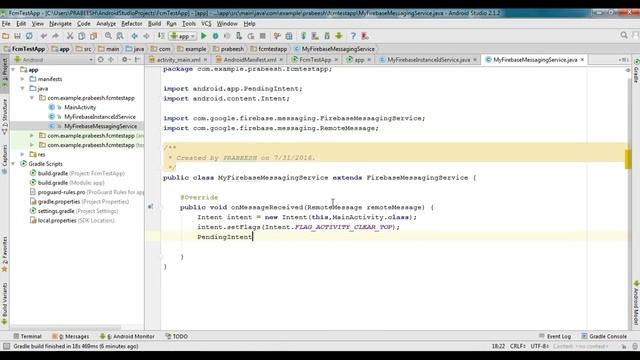
Task: Open Project panel settings gear icon
Action: (125, 60)
